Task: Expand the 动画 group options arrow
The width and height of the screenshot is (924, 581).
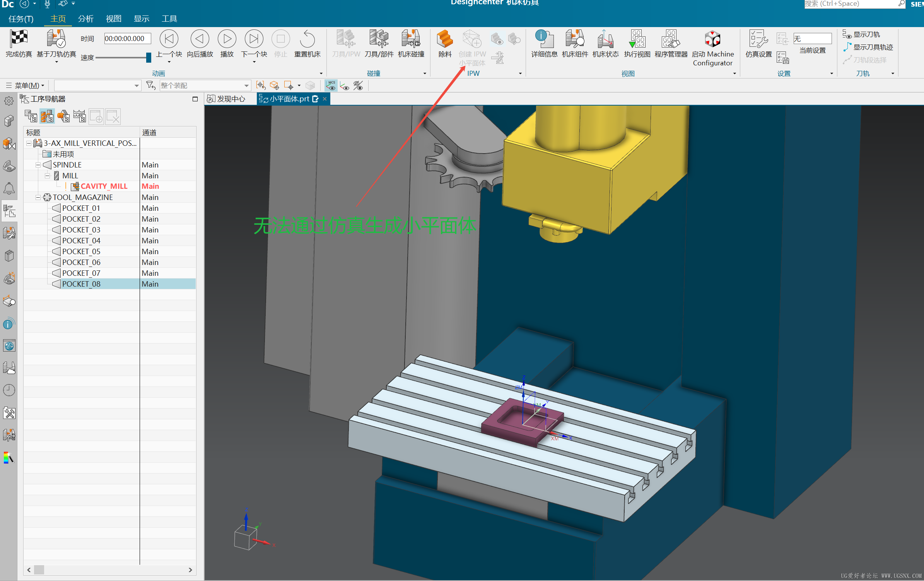Action: click(x=321, y=73)
